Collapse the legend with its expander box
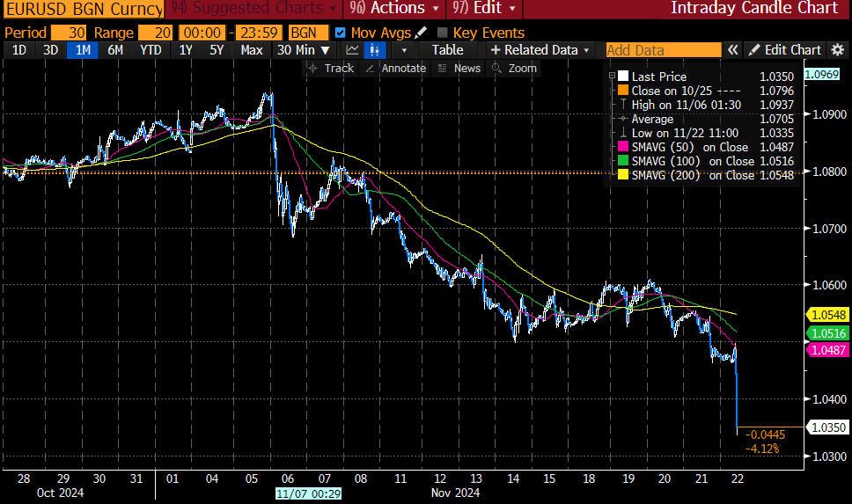The width and height of the screenshot is (852, 504). pos(612,76)
